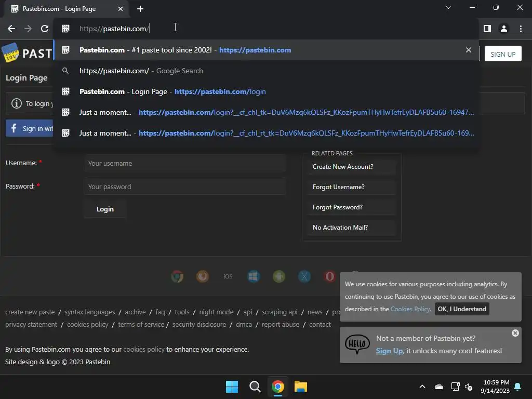Reload the page with the refresh icon
532x399 pixels.
click(45, 29)
